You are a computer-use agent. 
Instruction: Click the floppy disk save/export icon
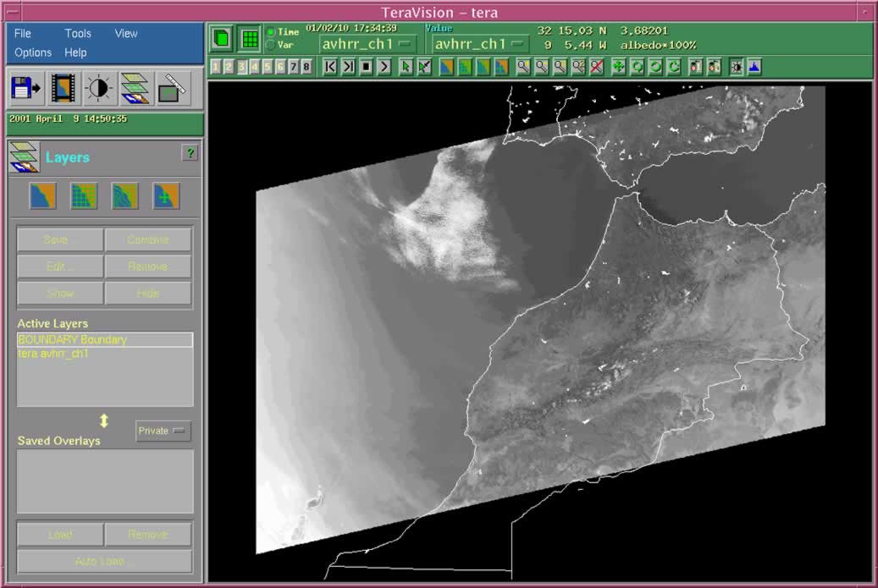click(x=25, y=88)
